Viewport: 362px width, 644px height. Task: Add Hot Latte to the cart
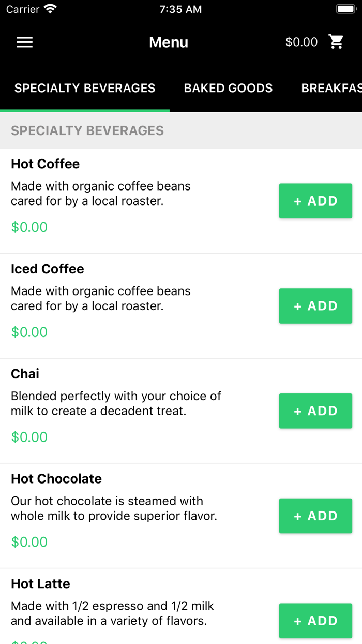tap(315, 621)
